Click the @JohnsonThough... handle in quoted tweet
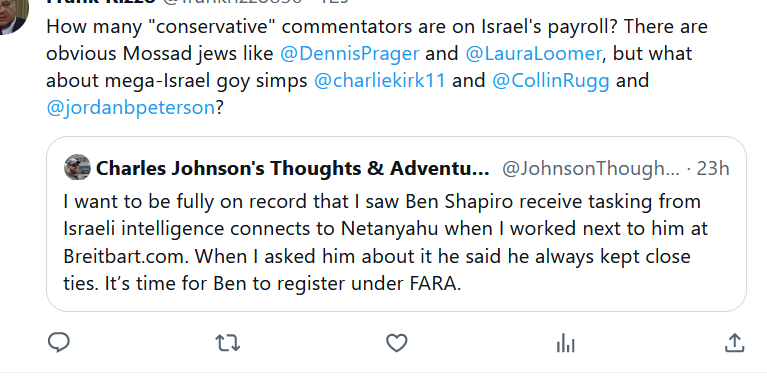Viewport: 767px width, 377px height. click(591, 169)
